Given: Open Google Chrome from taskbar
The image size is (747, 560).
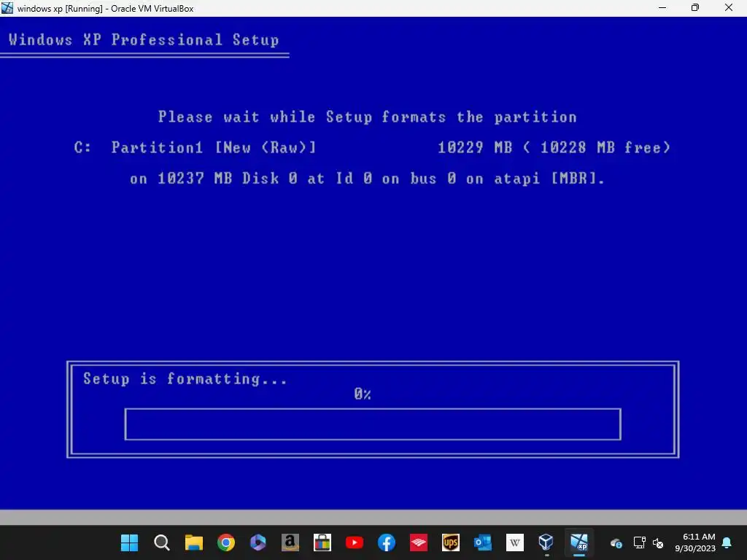Looking at the screenshot, I should [x=226, y=542].
